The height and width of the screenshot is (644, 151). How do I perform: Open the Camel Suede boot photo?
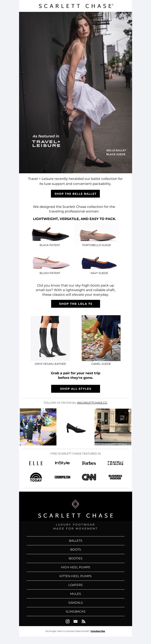(x=101, y=338)
